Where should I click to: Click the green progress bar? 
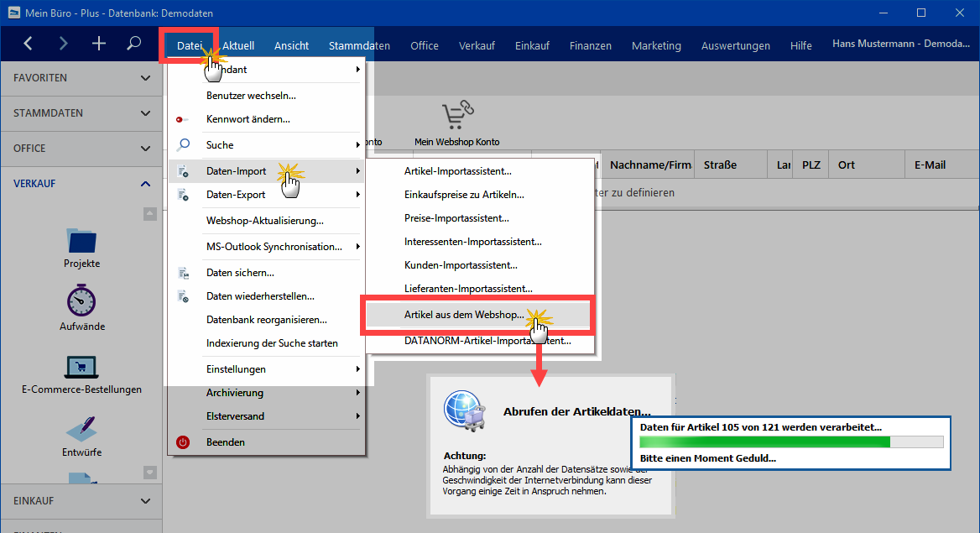click(x=791, y=442)
